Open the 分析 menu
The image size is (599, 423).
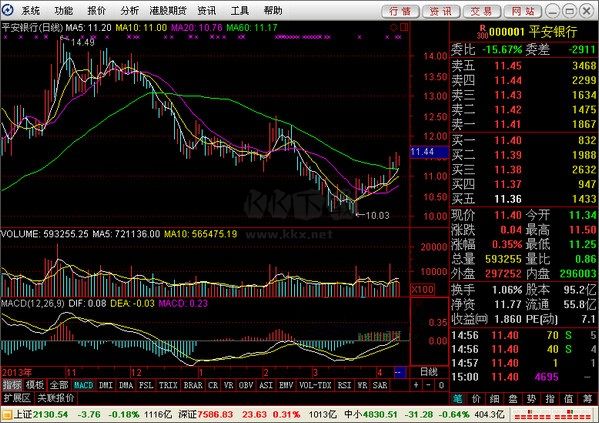tap(130, 11)
